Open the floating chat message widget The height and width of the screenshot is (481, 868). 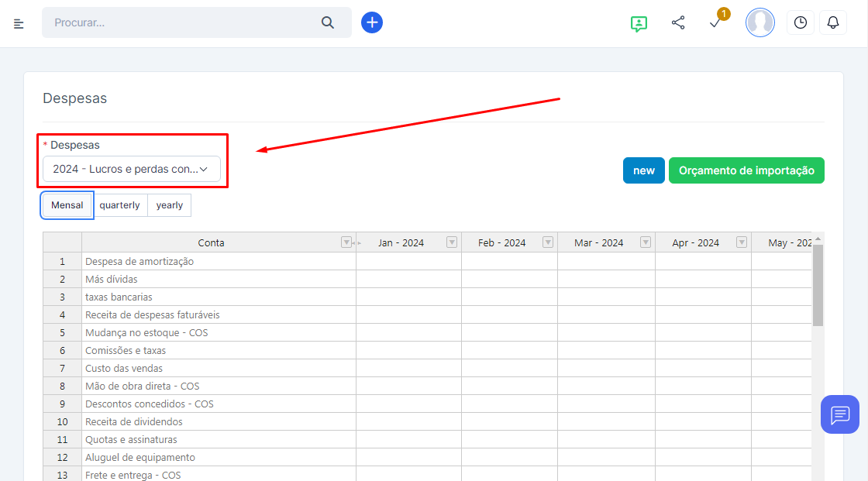840,414
